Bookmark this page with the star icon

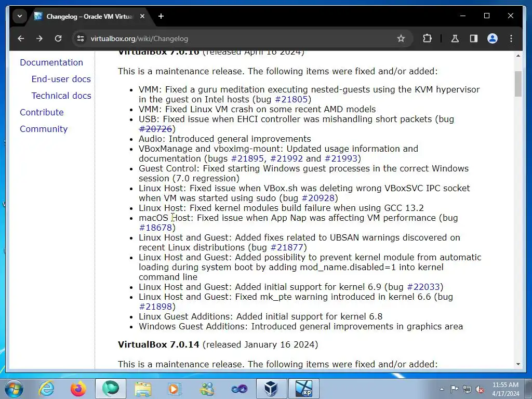pos(401,38)
